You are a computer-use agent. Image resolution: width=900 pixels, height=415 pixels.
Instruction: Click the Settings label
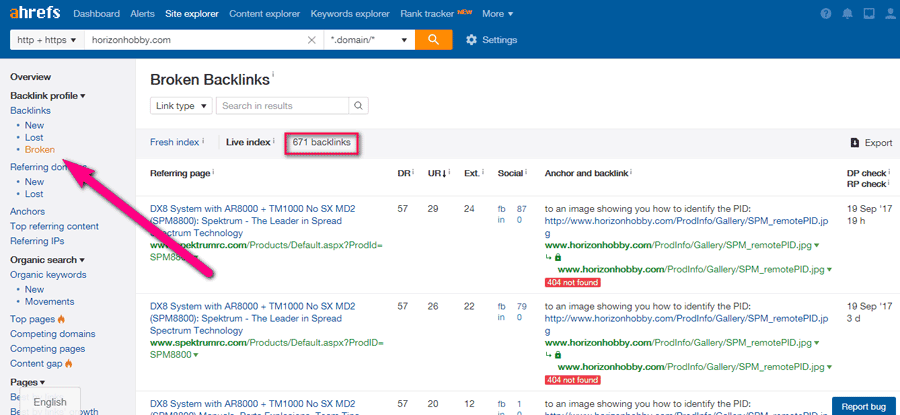[x=499, y=40]
